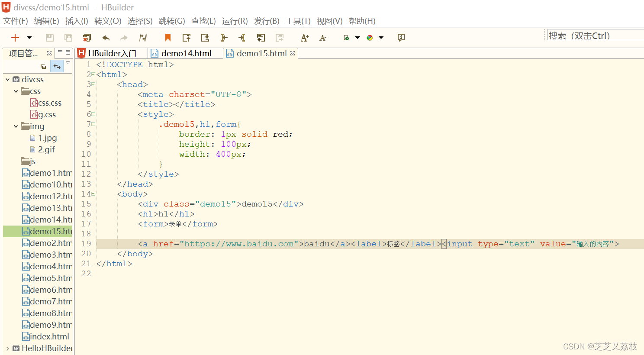Open the 插入(I) menu
Image resolution: width=644 pixels, height=355 pixels.
[x=77, y=21]
